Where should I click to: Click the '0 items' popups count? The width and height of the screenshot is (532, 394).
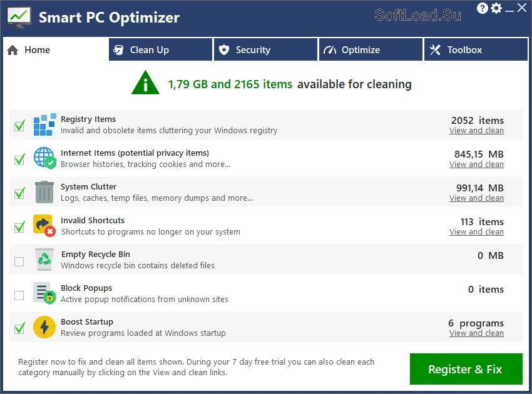point(486,289)
